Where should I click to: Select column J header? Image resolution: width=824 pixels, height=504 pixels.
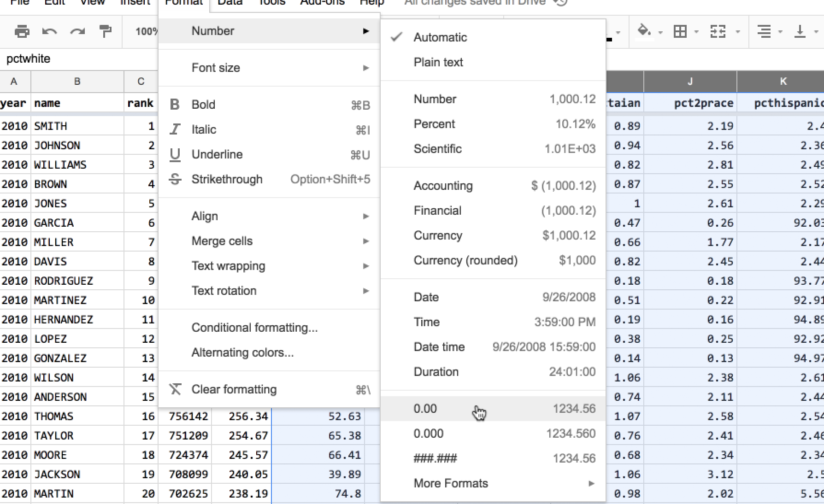(690, 82)
